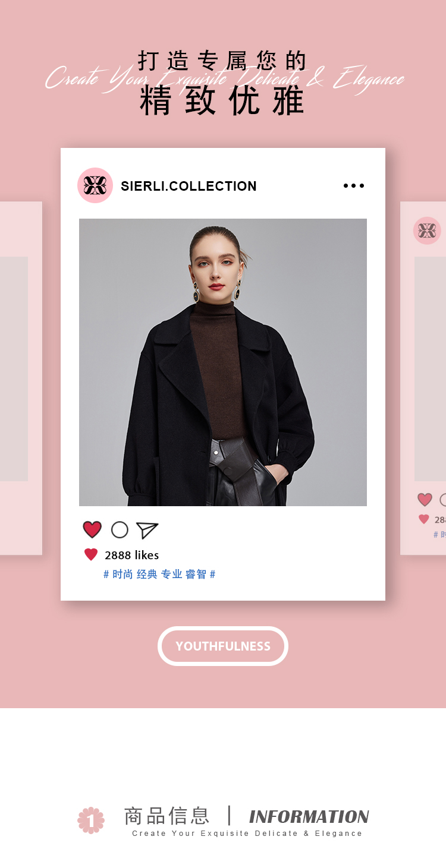Click the 商品信息 section heading

(x=167, y=816)
